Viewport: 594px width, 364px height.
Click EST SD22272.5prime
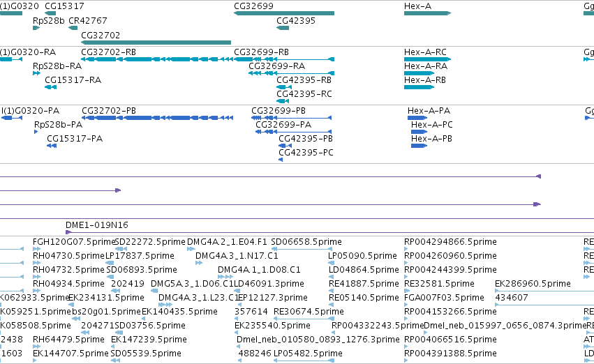pyautogui.click(x=150, y=242)
